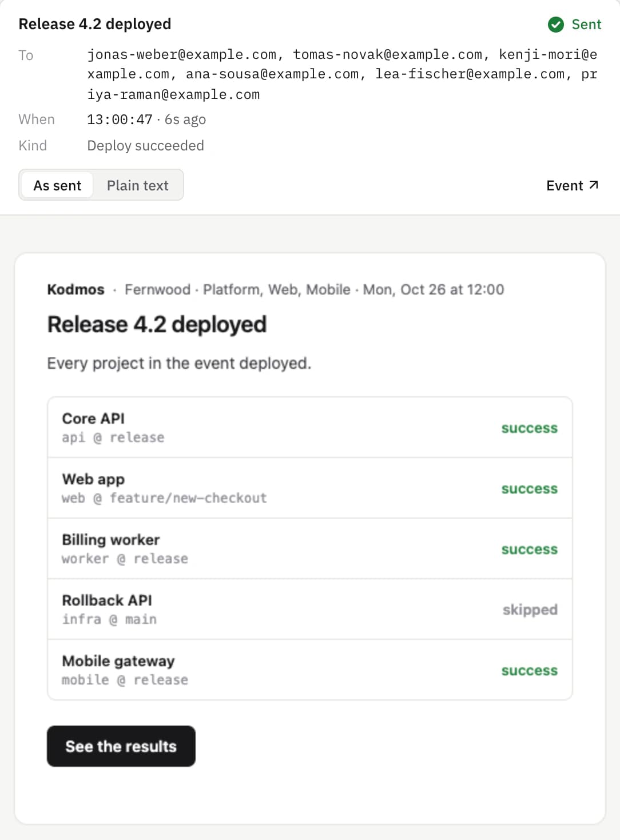Viewport: 620px width, 840px height.
Task: Click 'mobile @ release' branch text
Action: 125,680
